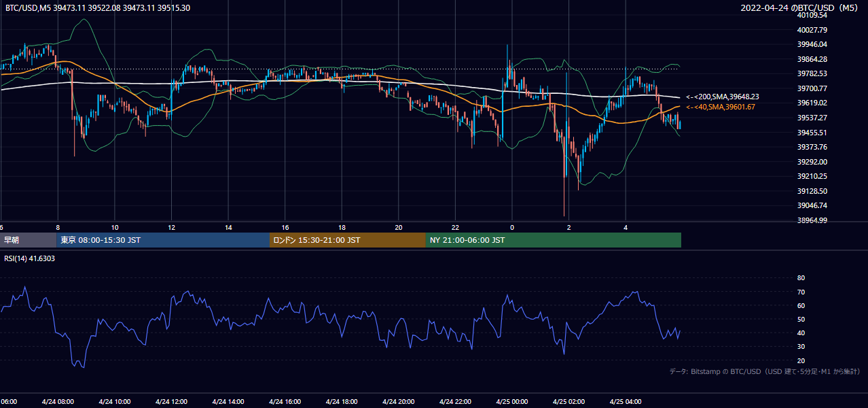Click RSI scale level 80
The image size is (868, 408).
pos(801,278)
